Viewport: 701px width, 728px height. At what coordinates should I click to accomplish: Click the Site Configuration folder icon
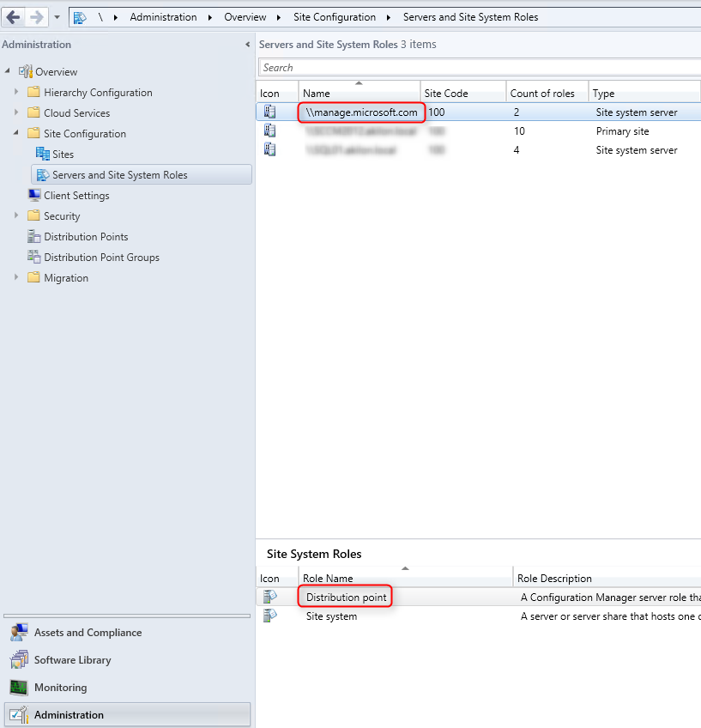[x=33, y=133]
